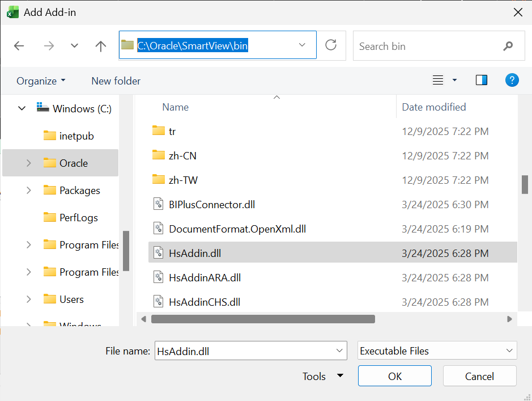Image resolution: width=532 pixels, height=401 pixels.
Task: Click the tr folder icon
Action: tap(159, 130)
